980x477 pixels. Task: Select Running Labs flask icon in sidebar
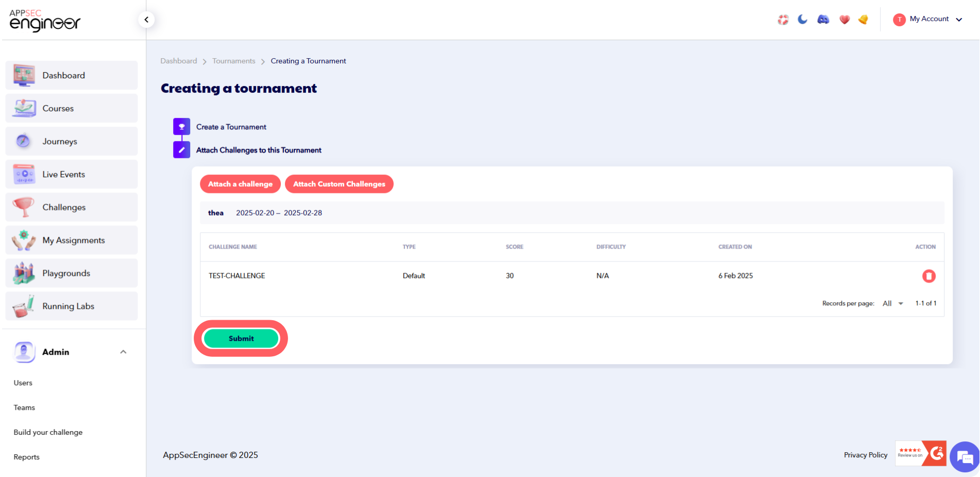pyautogui.click(x=23, y=305)
